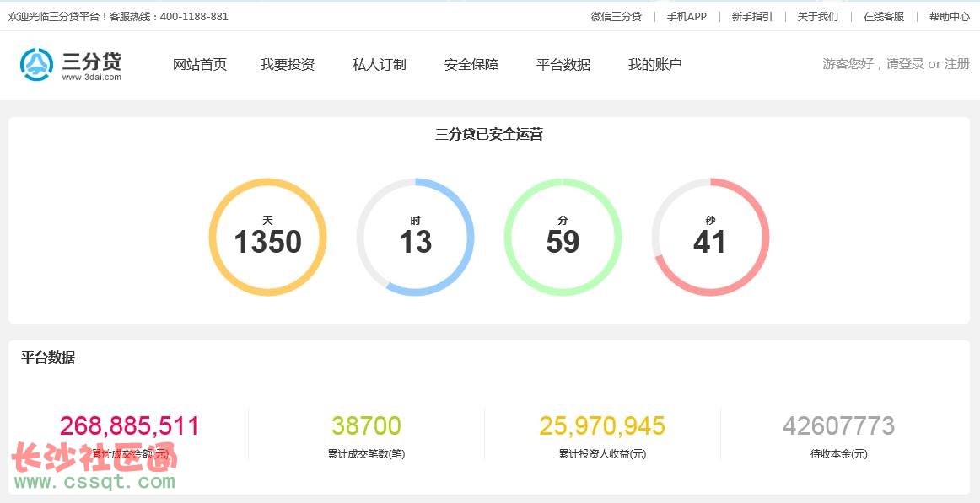Open 帮助中心 link
Viewport: 980px width, 503px height.
[950, 17]
